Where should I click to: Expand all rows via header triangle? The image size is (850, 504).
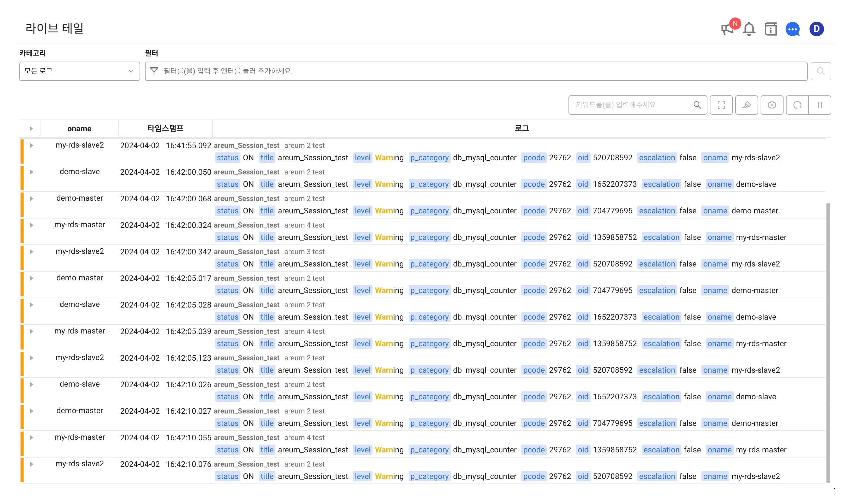(31, 128)
